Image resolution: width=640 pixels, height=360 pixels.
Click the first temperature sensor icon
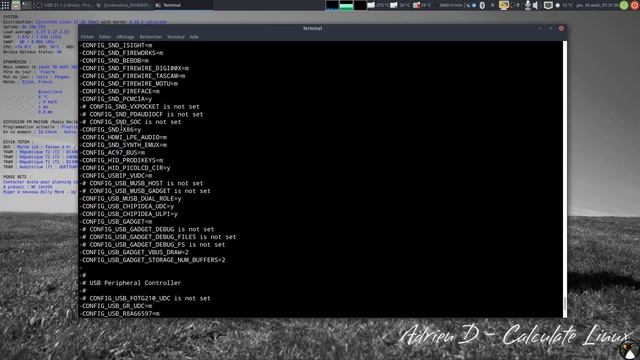point(371,5)
